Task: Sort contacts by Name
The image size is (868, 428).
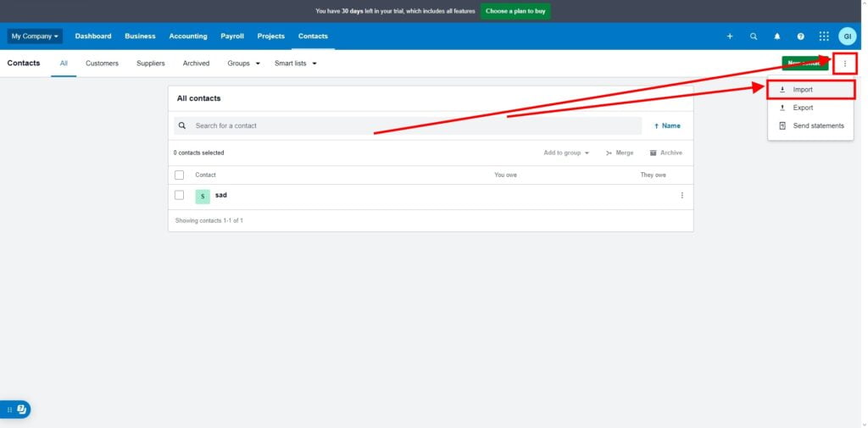Action: click(x=668, y=125)
